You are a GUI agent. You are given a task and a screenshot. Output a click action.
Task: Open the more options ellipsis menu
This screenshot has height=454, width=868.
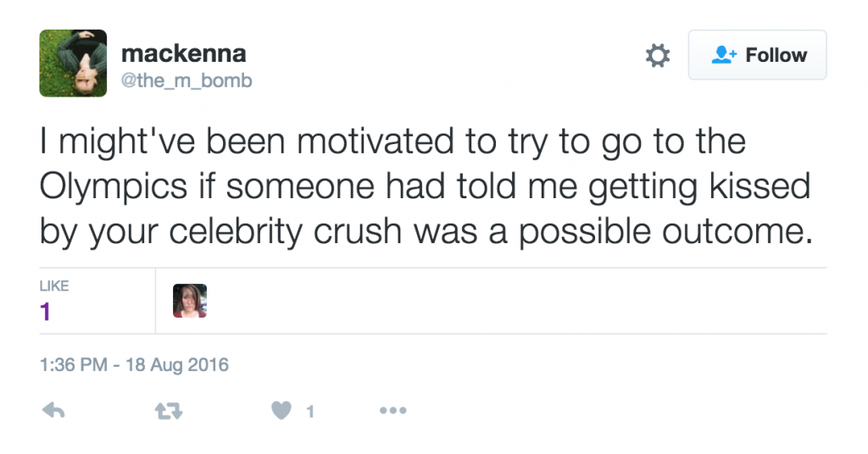point(392,411)
